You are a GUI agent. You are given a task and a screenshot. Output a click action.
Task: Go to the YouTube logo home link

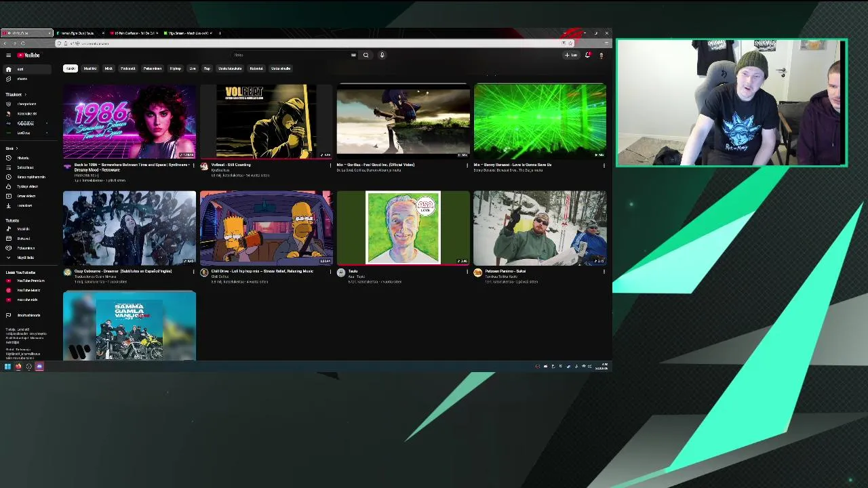[x=28, y=56]
